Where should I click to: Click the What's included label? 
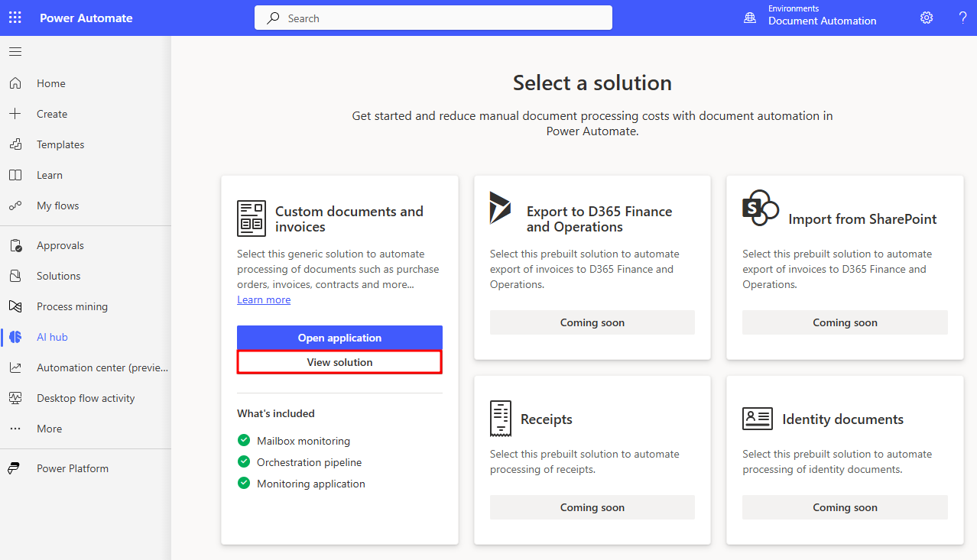point(276,413)
